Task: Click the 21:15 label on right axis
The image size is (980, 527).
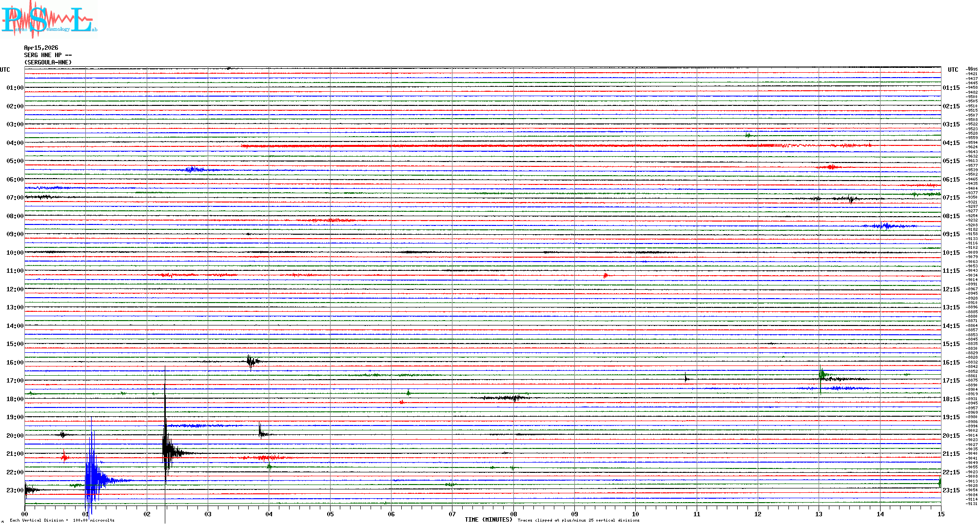Action: pos(951,454)
